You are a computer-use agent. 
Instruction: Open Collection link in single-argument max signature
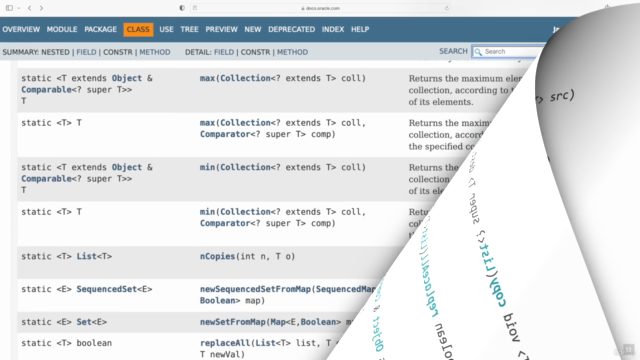click(245, 78)
